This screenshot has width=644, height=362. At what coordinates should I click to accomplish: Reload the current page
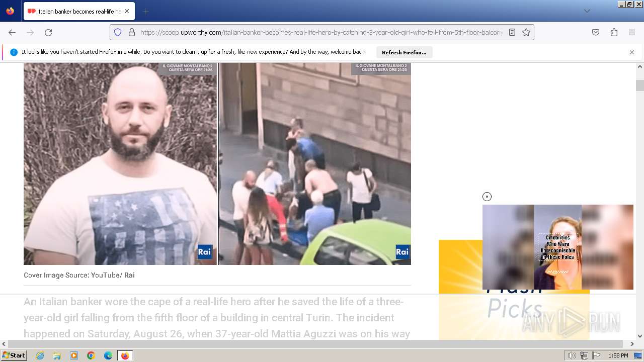click(x=48, y=32)
